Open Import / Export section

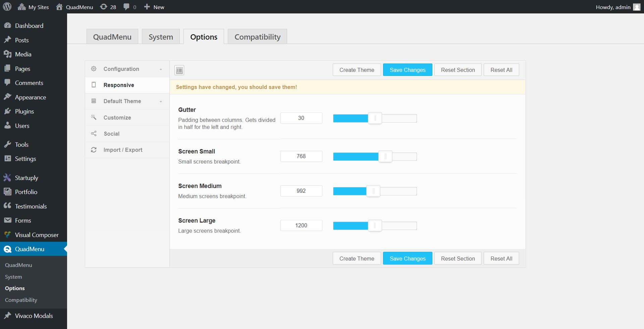(x=127, y=150)
